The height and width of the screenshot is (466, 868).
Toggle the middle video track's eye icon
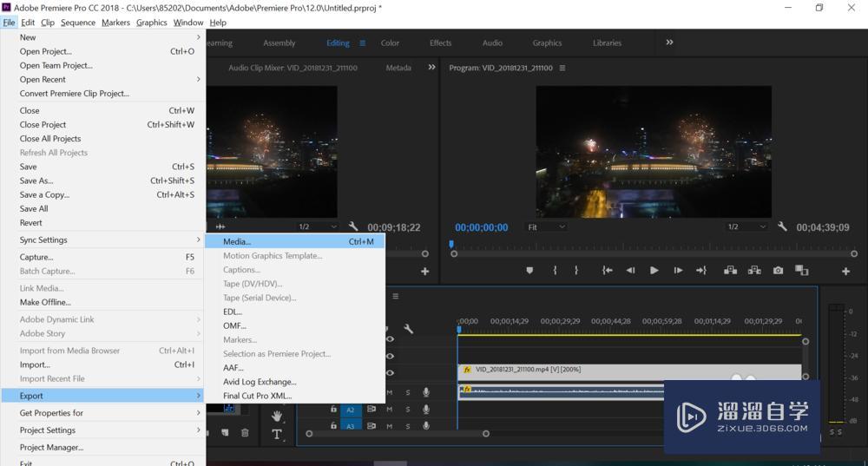pos(390,356)
